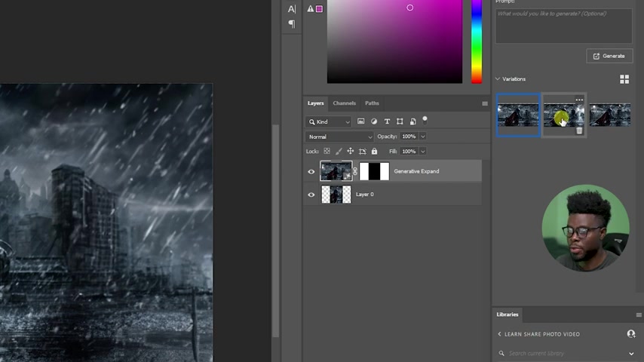
Task: Open the Fill slider dropdown arrow
Action: coord(422,151)
